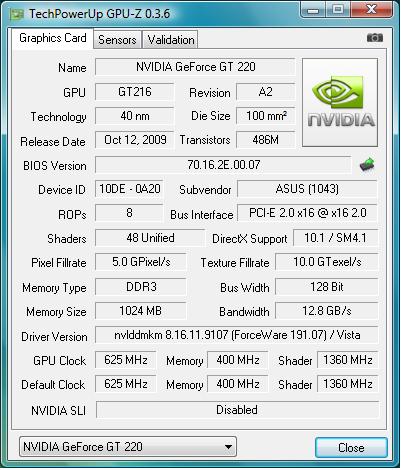Click GPU Clock row Shader 1360 MHz
The image size is (402, 470).
(348, 360)
